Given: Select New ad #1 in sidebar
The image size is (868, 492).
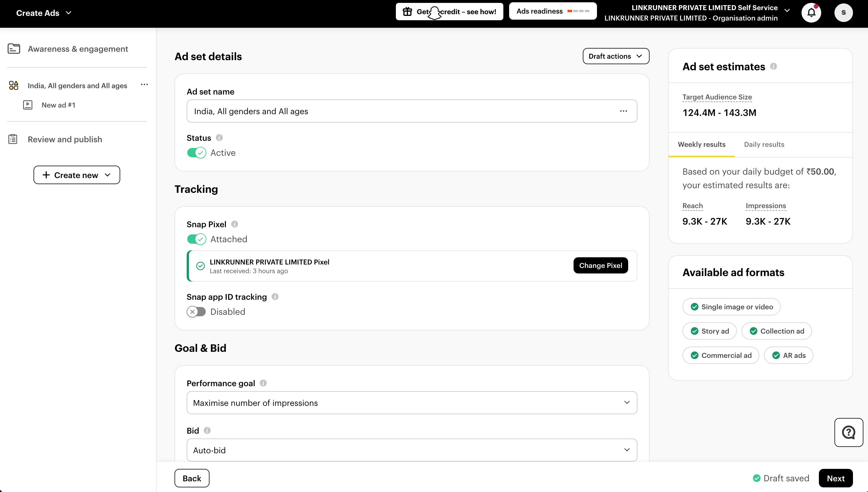Looking at the screenshot, I should pos(58,105).
